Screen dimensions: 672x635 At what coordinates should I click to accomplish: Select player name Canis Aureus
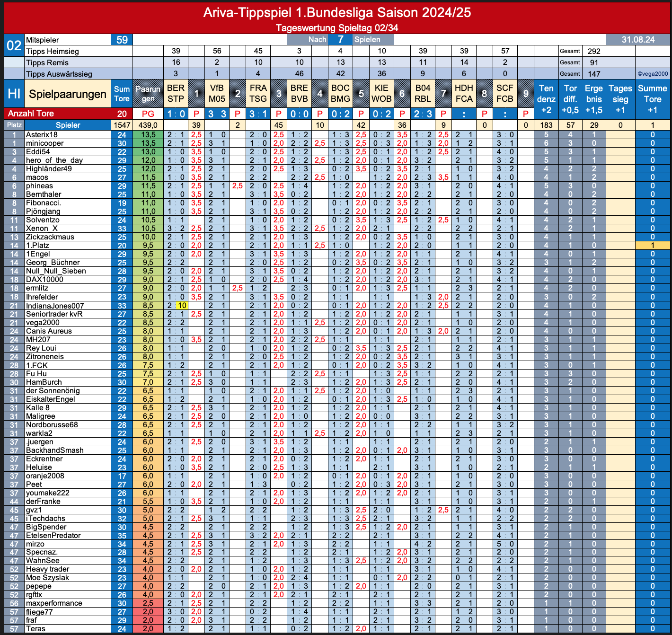[49, 331]
